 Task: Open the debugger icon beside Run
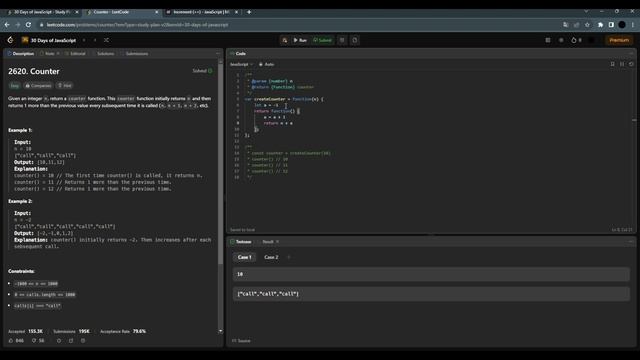pos(284,40)
